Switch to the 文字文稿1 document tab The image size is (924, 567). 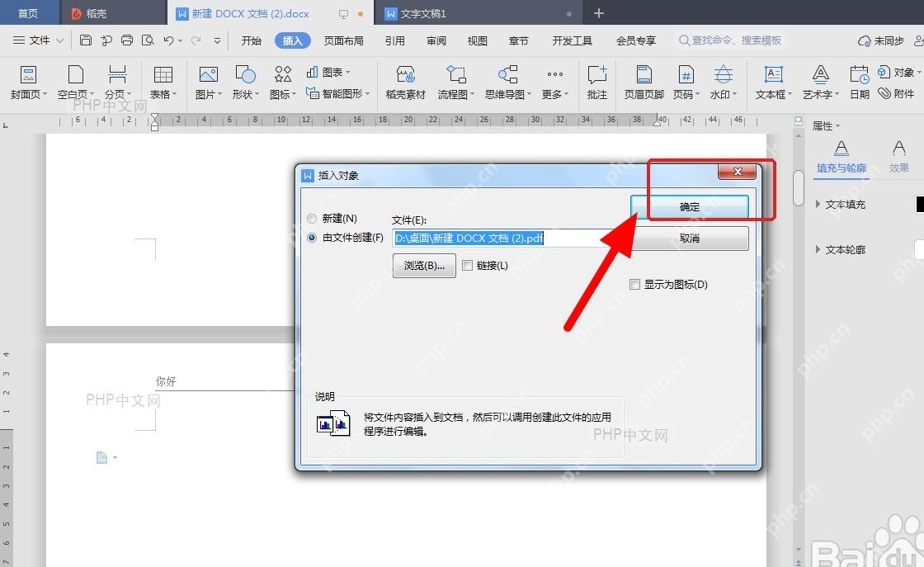point(478,13)
